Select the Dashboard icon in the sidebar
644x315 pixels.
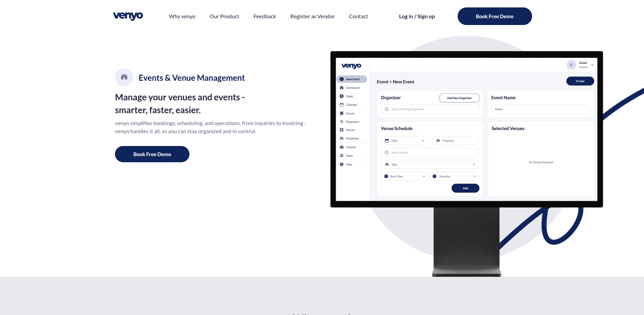342,88
